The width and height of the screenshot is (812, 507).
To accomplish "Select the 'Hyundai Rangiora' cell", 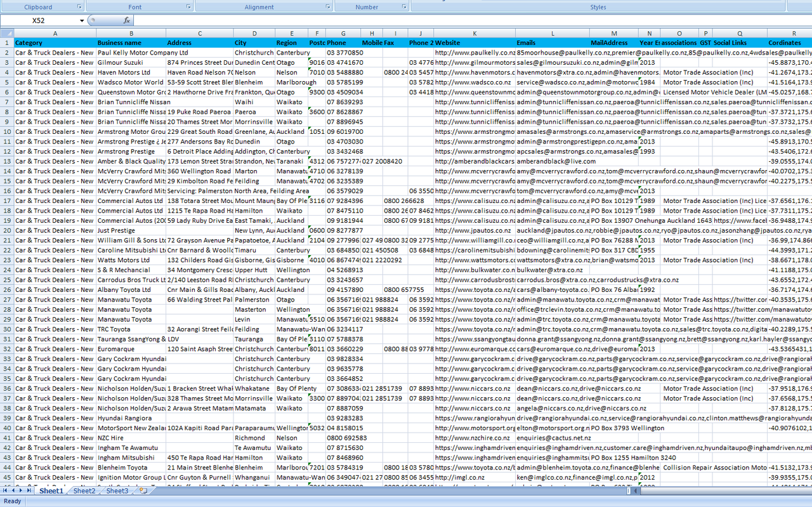I will (x=131, y=418).
